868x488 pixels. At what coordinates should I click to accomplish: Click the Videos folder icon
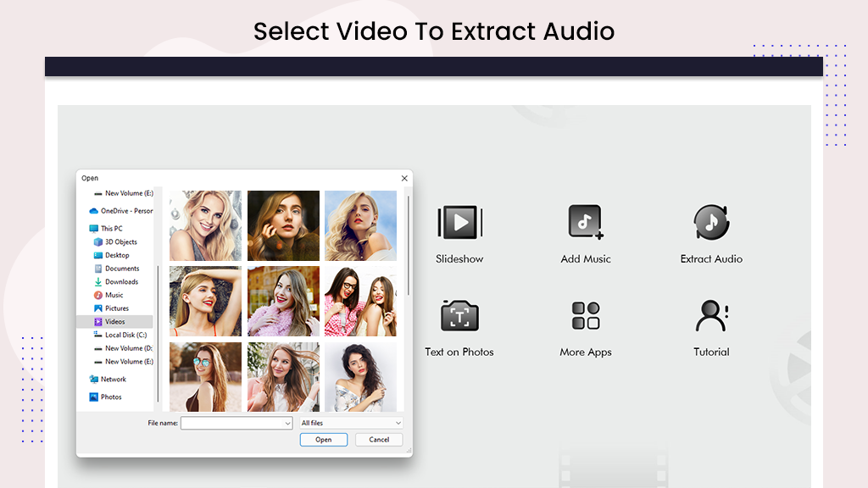(x=98, y=321)
